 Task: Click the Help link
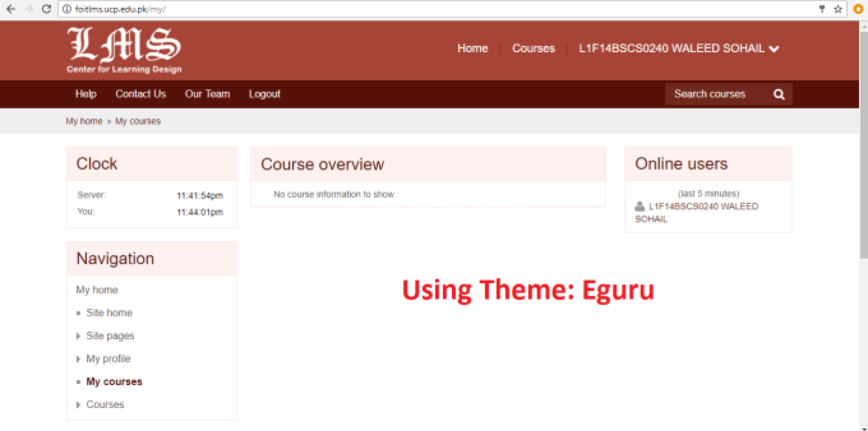85,94
